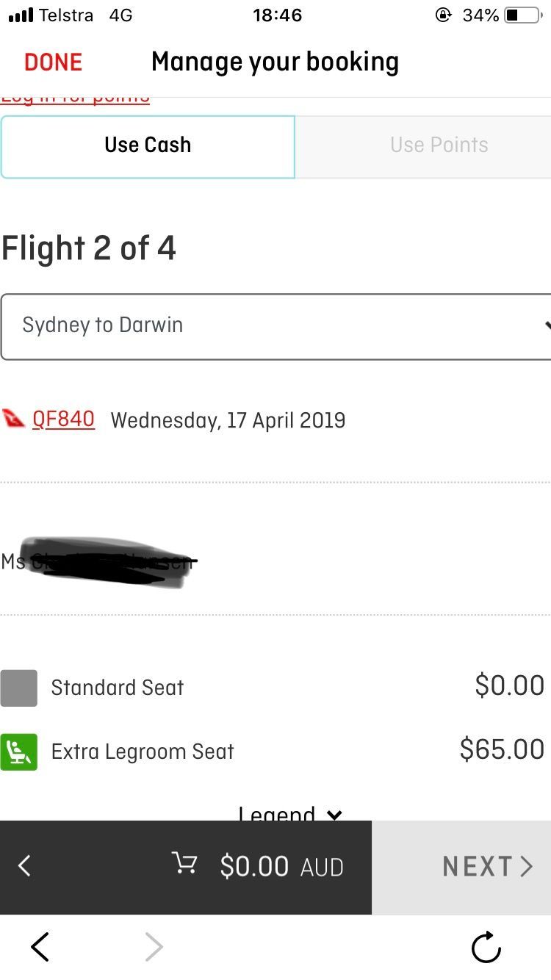Tap the previous-step arrow in the cart bar
Viewport: 551px width, 980px height.
tap(24, 866)
